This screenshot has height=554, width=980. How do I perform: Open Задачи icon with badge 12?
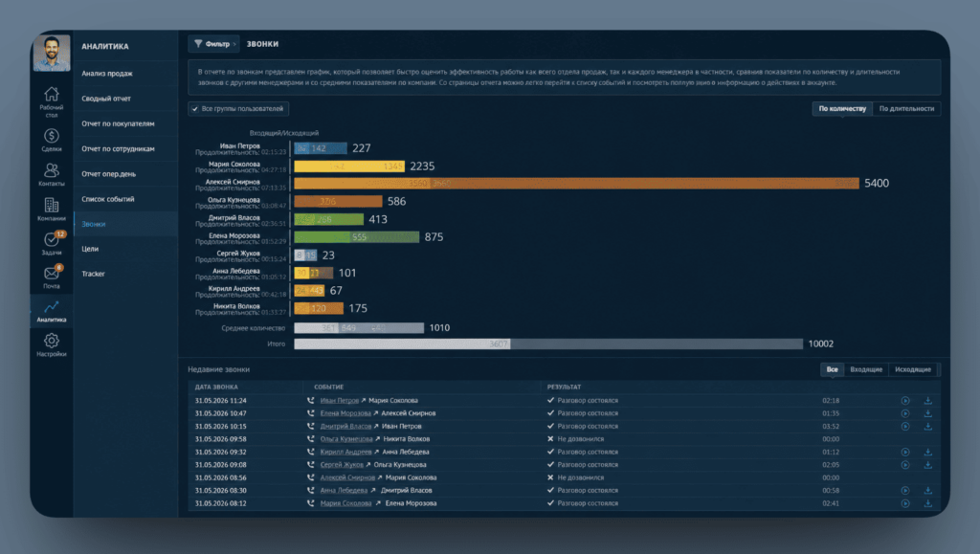pos(52,240)
